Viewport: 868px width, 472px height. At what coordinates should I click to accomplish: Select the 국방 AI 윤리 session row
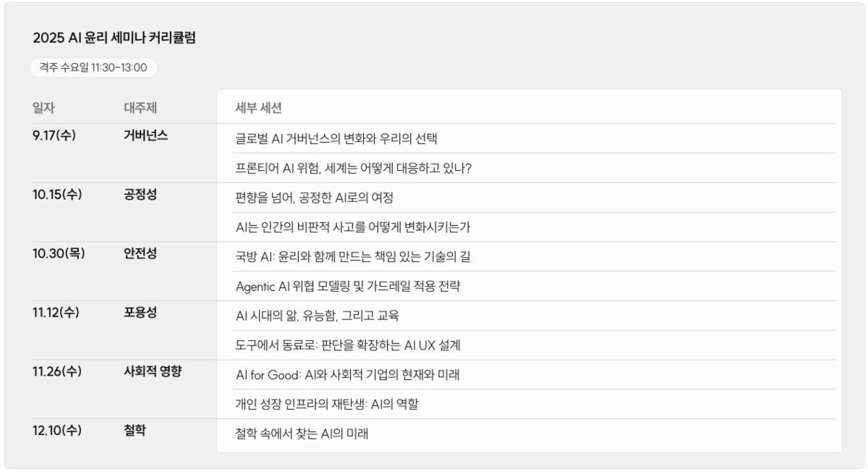(529, 257)
